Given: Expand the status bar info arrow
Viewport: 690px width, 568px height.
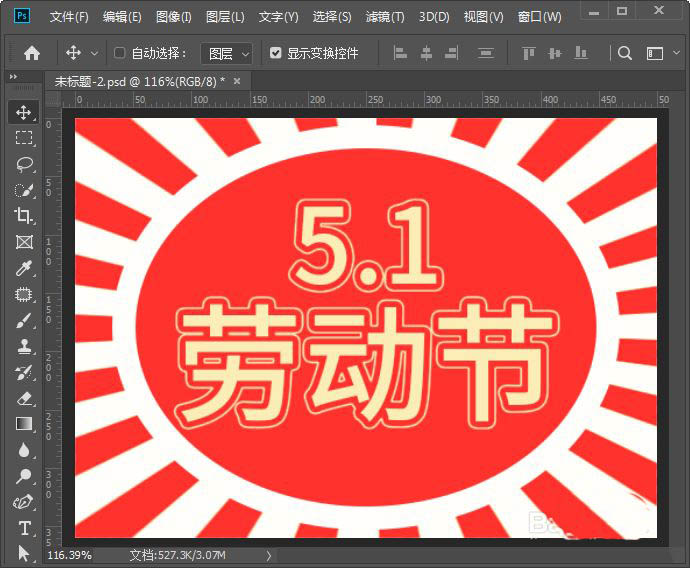Looking at the screenshot, I should (x=269, y=556).
